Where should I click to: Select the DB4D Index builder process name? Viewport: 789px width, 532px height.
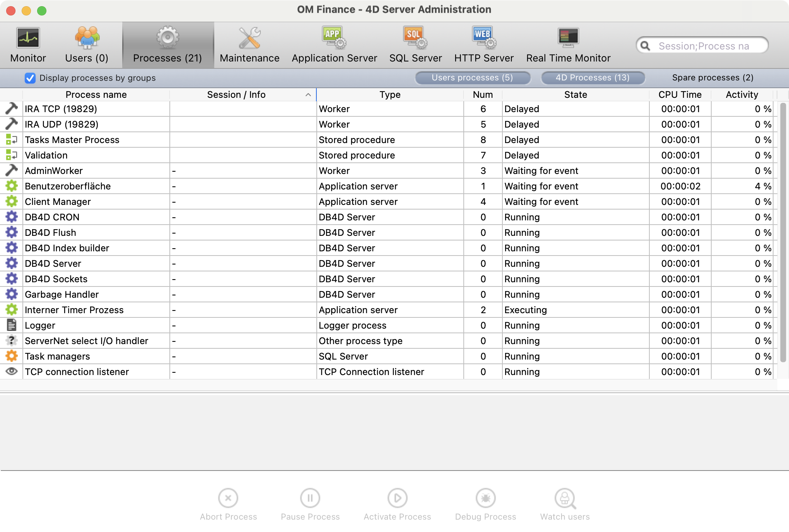tap(67, 248)
